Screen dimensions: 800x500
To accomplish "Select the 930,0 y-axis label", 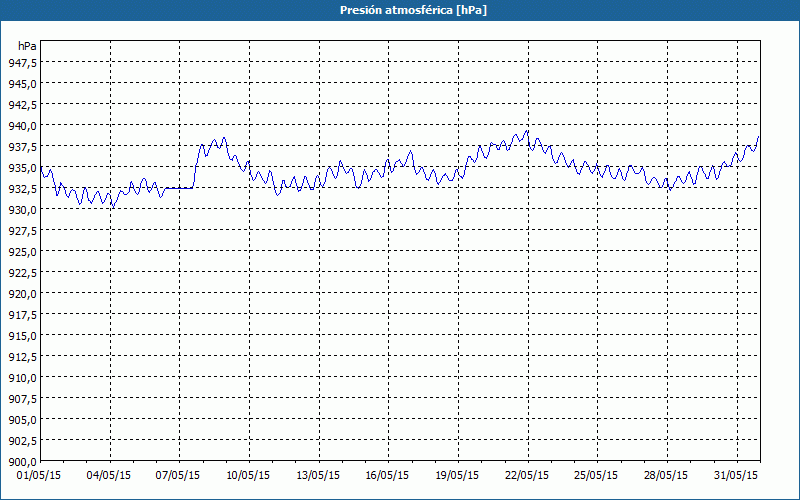I will click(x=22, y=209).
